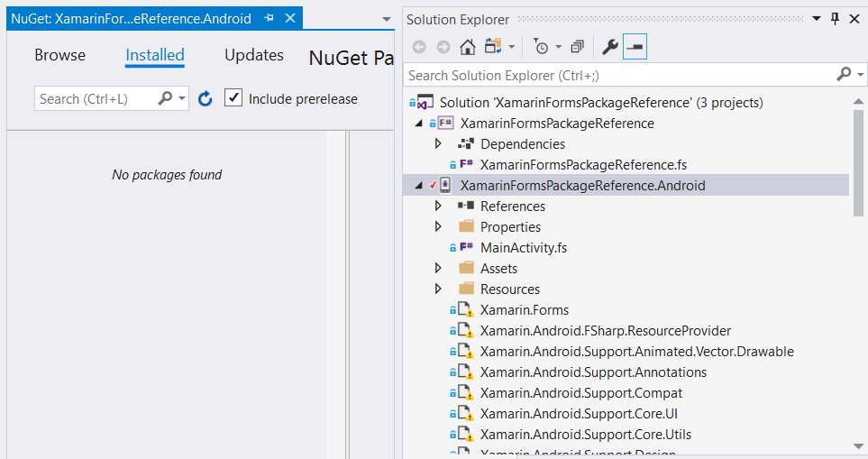
Task: Click warning file icon beside Xamarin.Android.FSharp.ResourceProvider
Action: (x=466, y=331)
